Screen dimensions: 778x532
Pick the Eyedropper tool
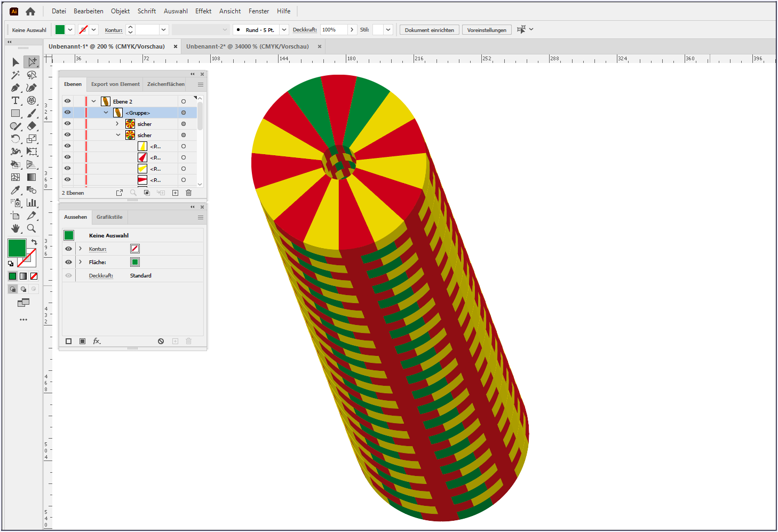click(x=14, y=190)
